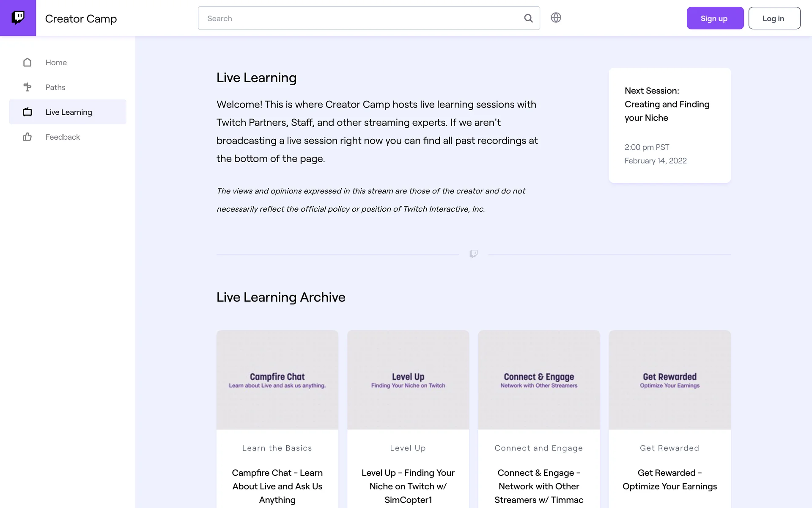Click the Feedback thumbs-up icon

point(27,137)
